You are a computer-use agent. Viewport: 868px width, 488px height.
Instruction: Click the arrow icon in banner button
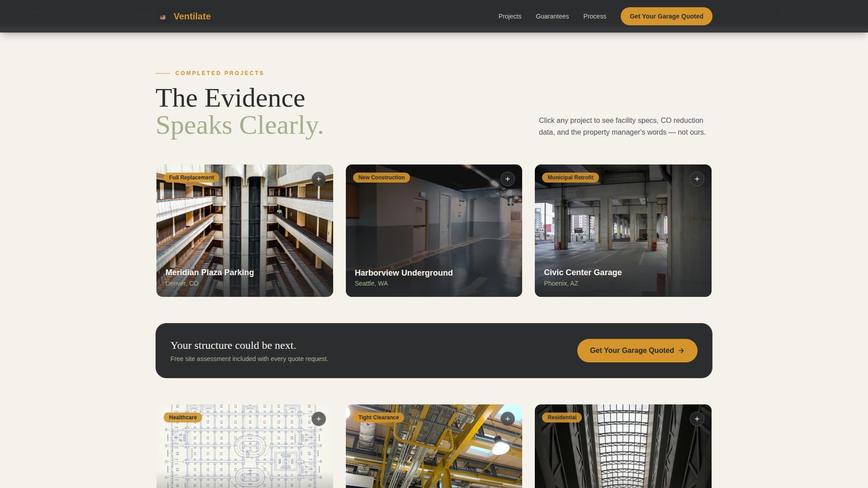tap(681, 351)
